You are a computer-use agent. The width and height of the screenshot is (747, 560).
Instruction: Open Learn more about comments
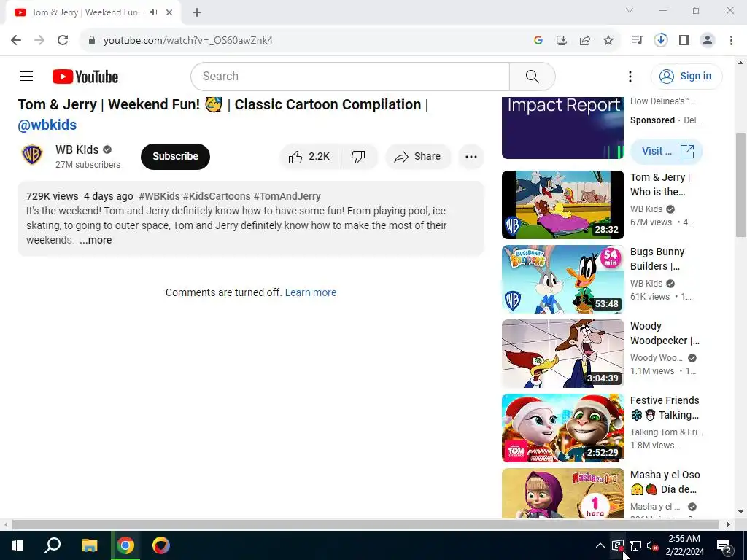(311, 292)
